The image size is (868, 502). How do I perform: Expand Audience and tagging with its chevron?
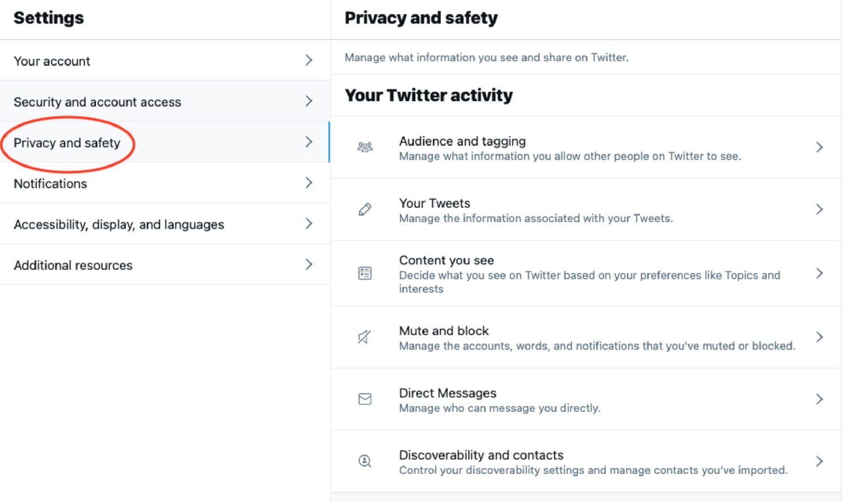[x=819, y=147]
